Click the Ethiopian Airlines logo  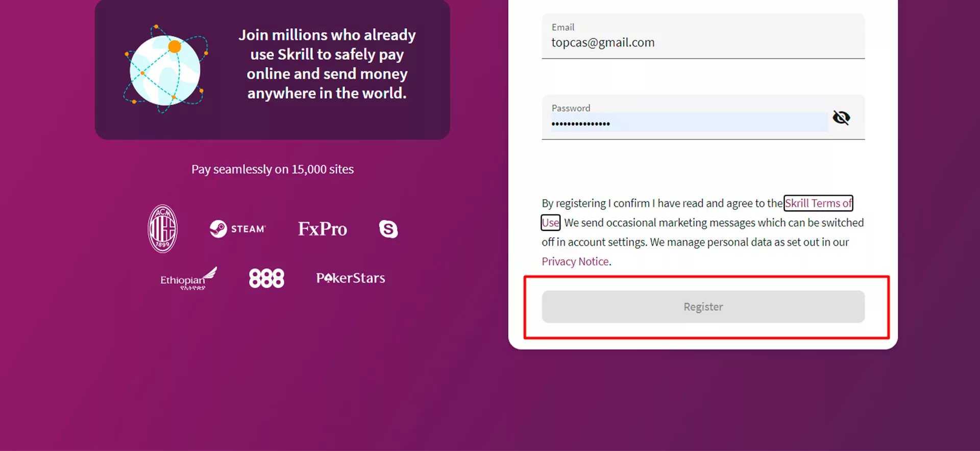(188, 279)
